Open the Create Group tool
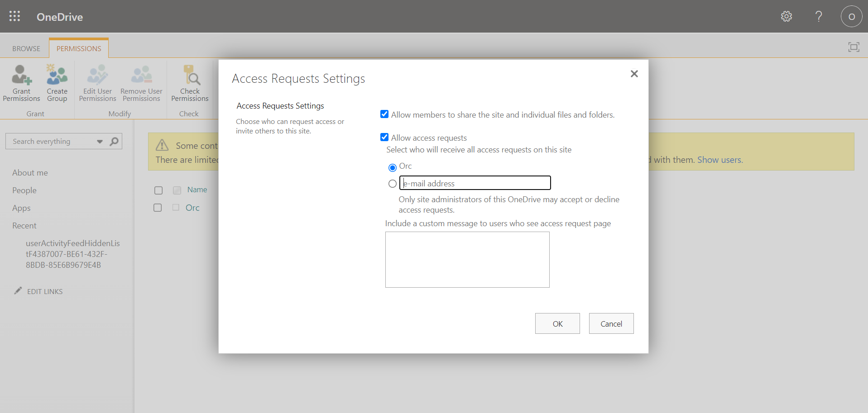868x413 pixels. [57, 83]
